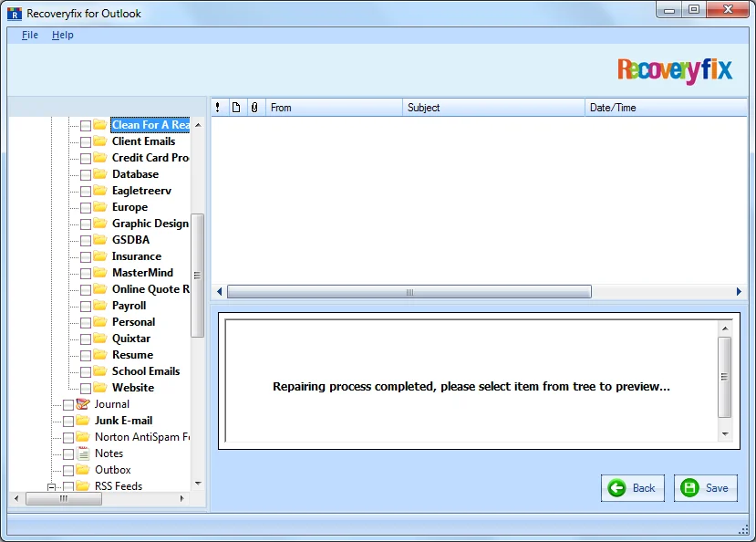
Task: Click the Online Quote R folder icon
Action: click(99, 288)
